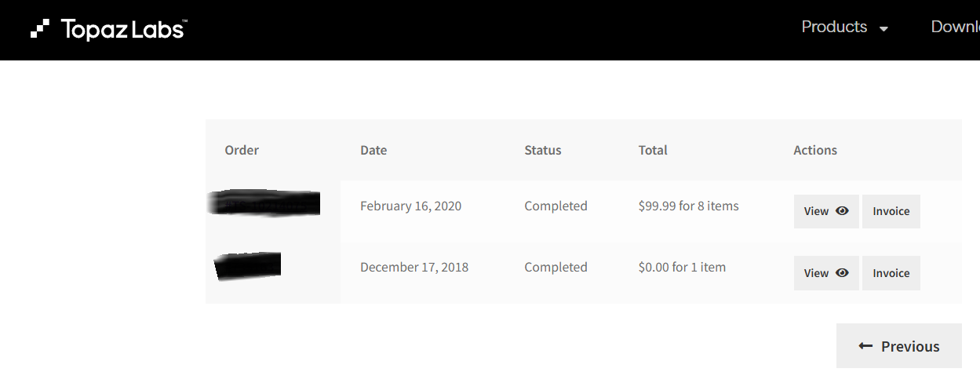Click the left arrow icon on Previous
This screenshot has width=980, height=383.
point(865,346)
